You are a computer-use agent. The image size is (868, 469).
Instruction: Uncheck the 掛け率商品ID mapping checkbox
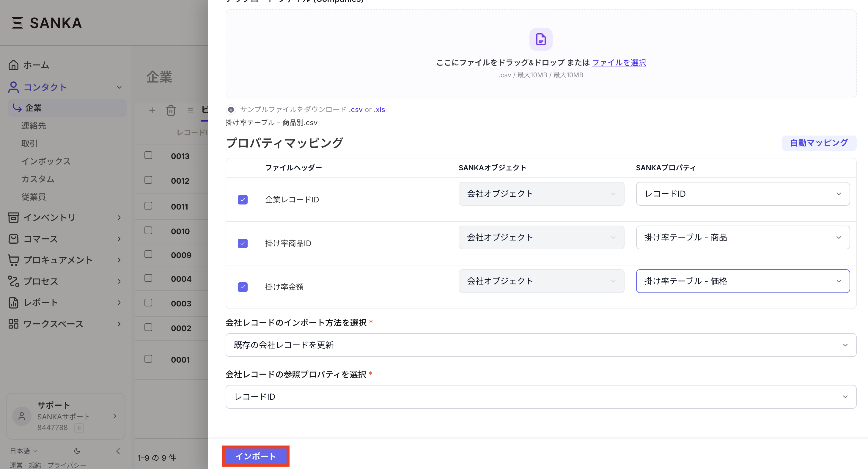tap(243, 243)
